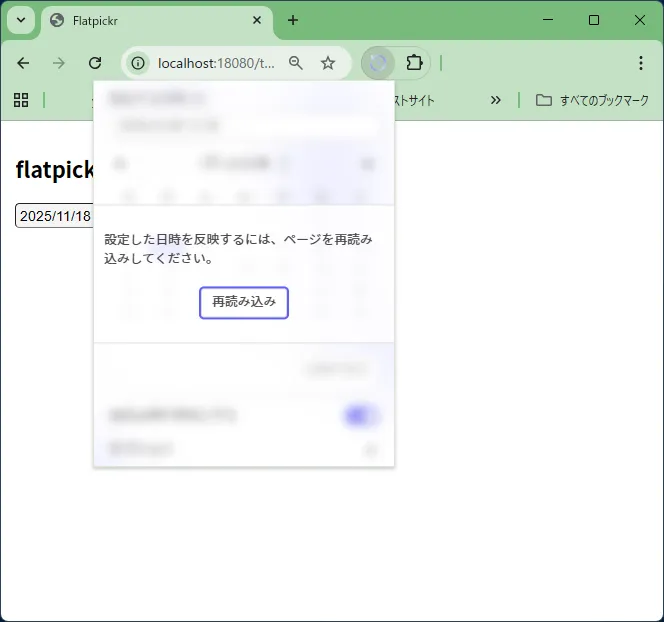Viewport: 664px width, 622px height.
Task: Bookmark this page with the star
Action: coord(328,63)
